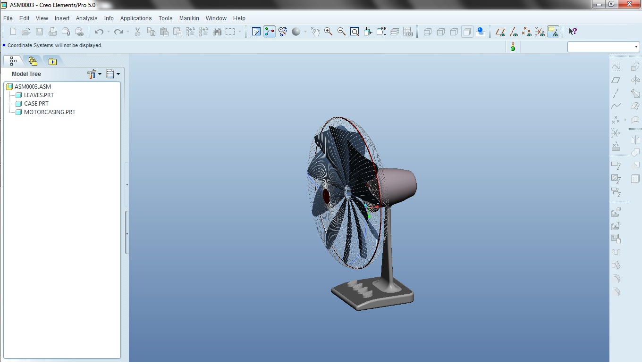Select MOTORCASING.PRT in Model Tree

pos(50,112)
